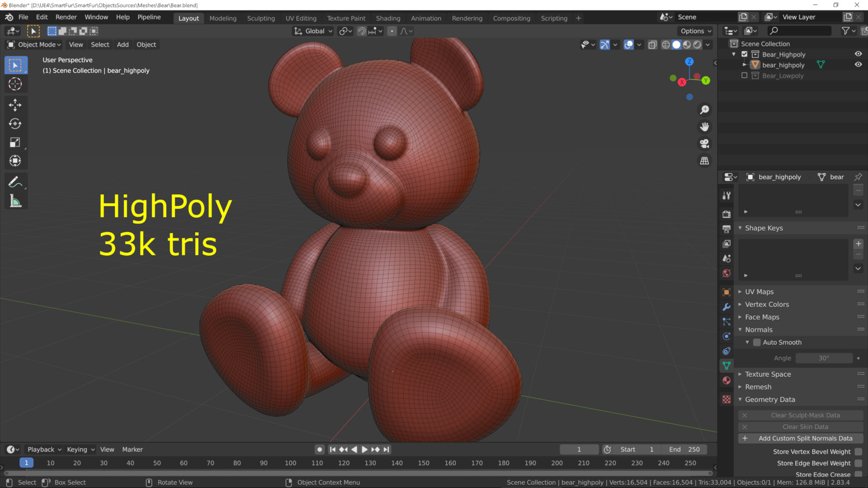The height and width of the screenshot is (488, 868).
Task: Activate the Transform tool
Action: click(x=15, y=161)
